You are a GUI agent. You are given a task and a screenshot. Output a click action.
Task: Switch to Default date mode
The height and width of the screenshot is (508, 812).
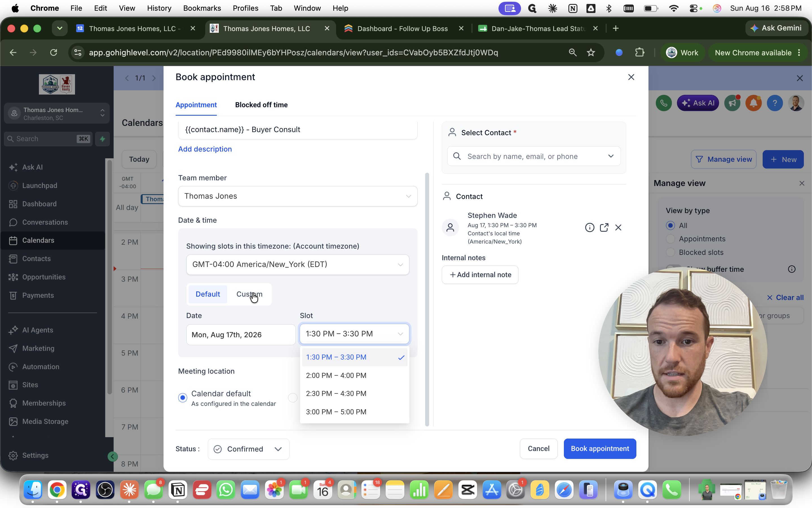(208, 294)
